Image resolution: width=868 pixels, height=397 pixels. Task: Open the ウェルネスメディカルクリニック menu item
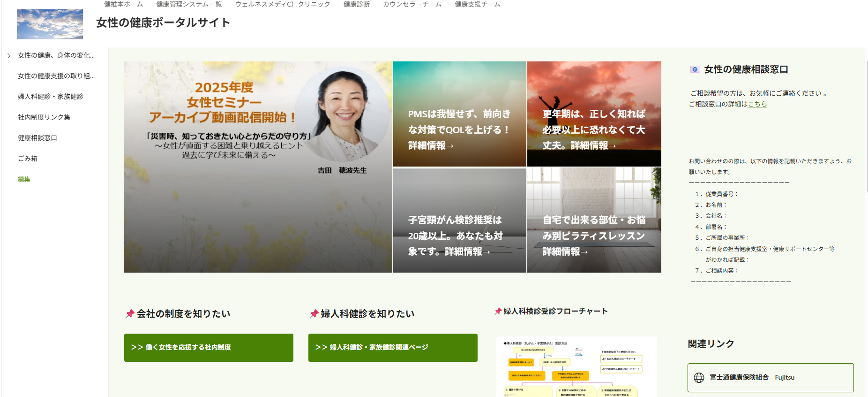(282, 4)
